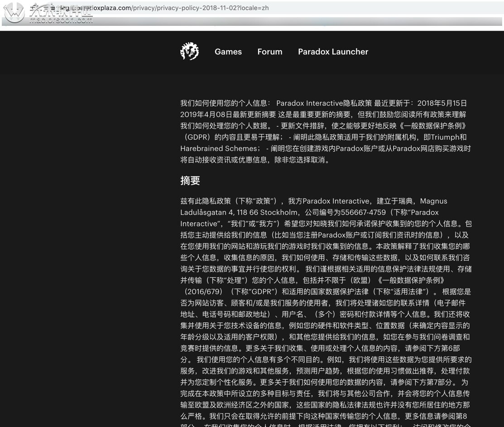Click the text 'Ladulåsgatan 4, 118 66 Stockholm'
This screenshot has height=427, width=504.
pos(239,213)
